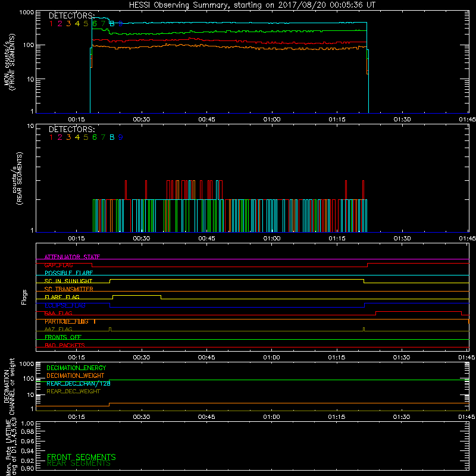Click the FRONT SEGMENTS livetime legend label

pos(82,457)
